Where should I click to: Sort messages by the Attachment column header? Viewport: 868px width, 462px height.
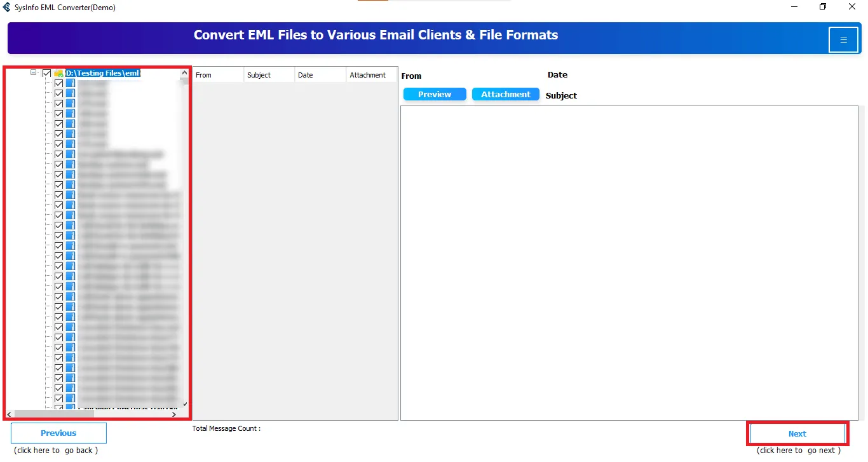pos(372,75)
